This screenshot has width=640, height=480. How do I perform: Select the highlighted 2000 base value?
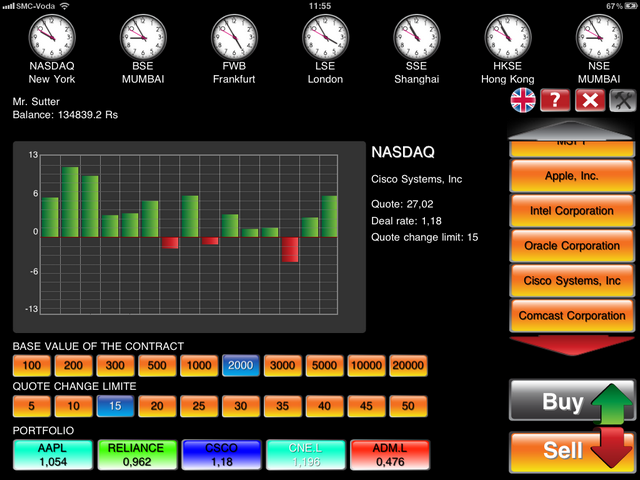241,365
